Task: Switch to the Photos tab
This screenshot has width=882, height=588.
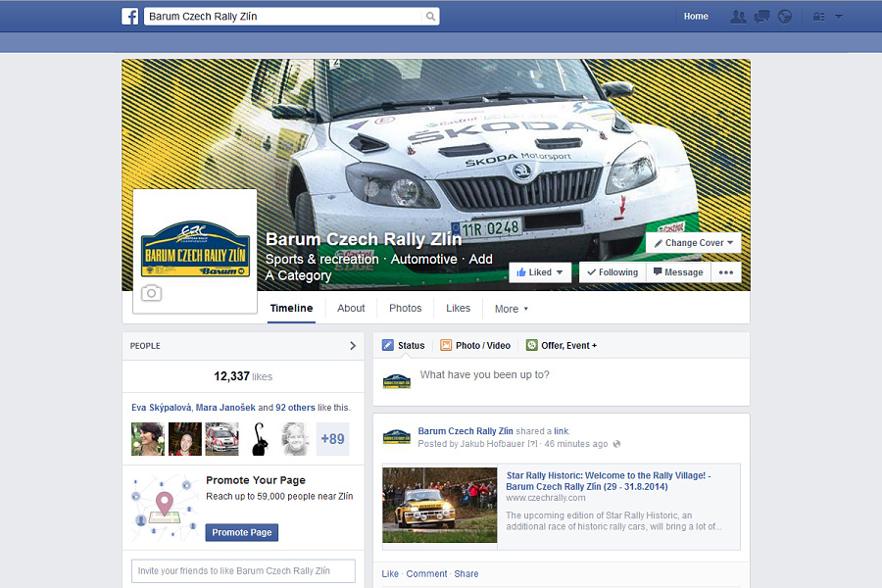Action: tap(405, 309)
